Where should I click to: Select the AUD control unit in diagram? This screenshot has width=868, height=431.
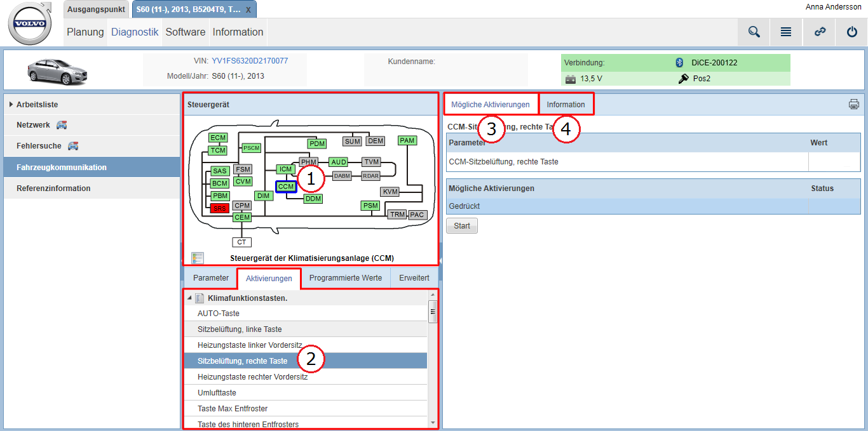point(339,162)
